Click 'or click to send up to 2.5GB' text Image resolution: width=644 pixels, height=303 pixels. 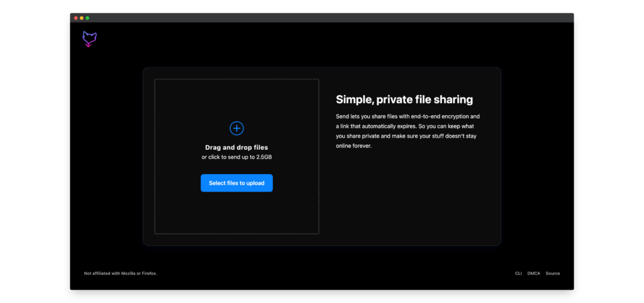pyautogui.click(x=236, y=157)
